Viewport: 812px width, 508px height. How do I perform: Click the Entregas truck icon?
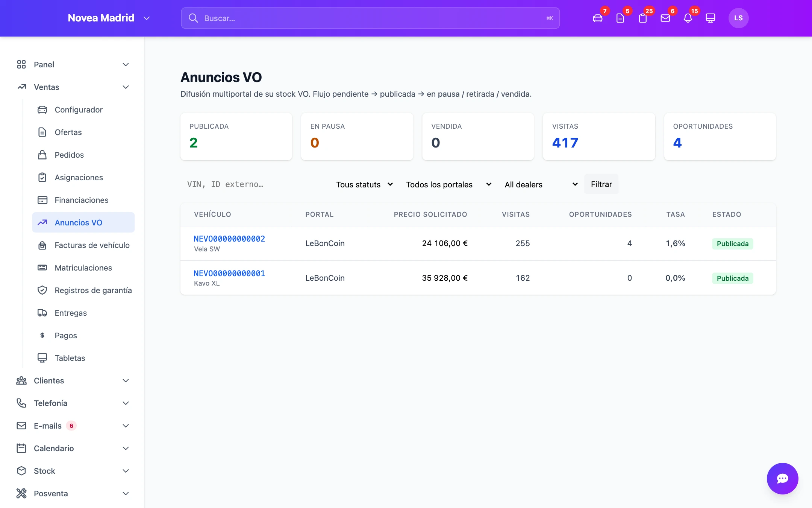[x=42, y=313]
